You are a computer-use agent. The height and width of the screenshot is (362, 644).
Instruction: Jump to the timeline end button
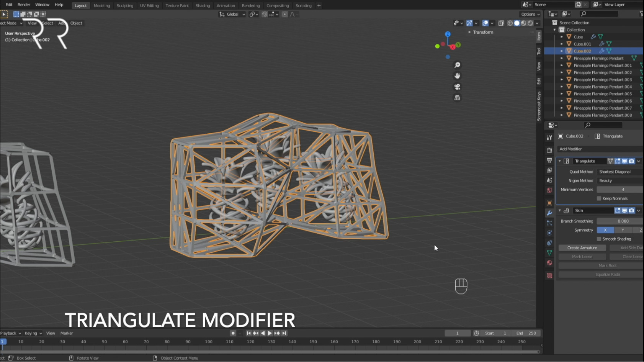[x=284, y=333]
